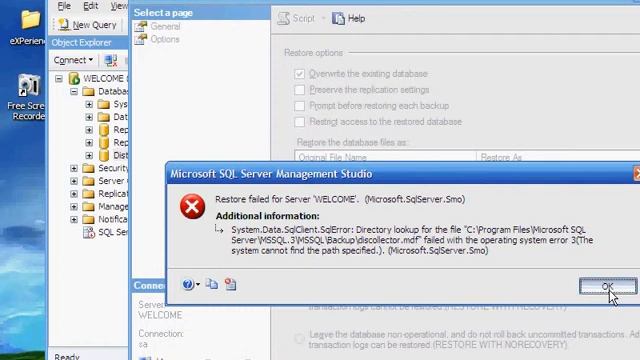Screen dimensions: 640x360
Task: Toggle Overwrite the existing database checkbox
Action: coord(300,74)
